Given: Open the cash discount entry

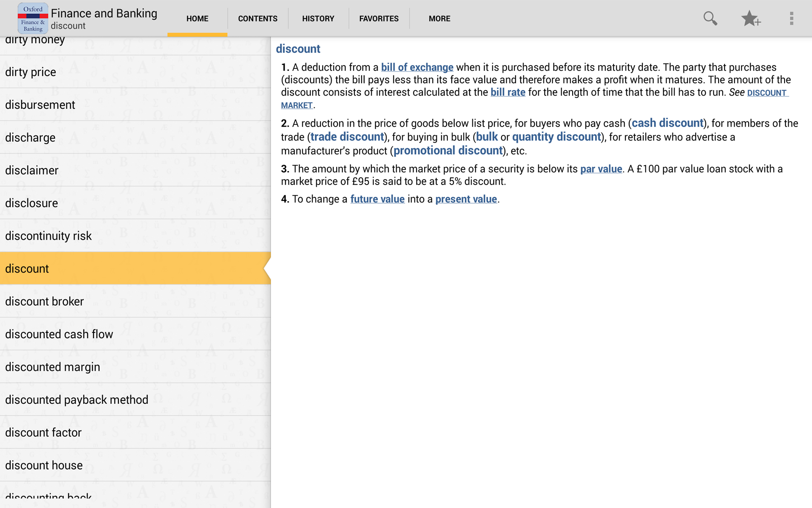Looking at the screenshot, I should (x=667, y=123).
